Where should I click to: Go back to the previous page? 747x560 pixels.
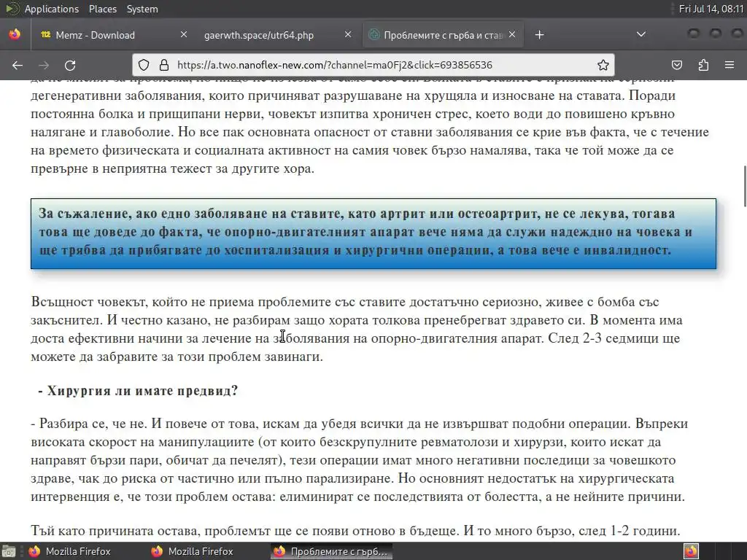[18, 65]
